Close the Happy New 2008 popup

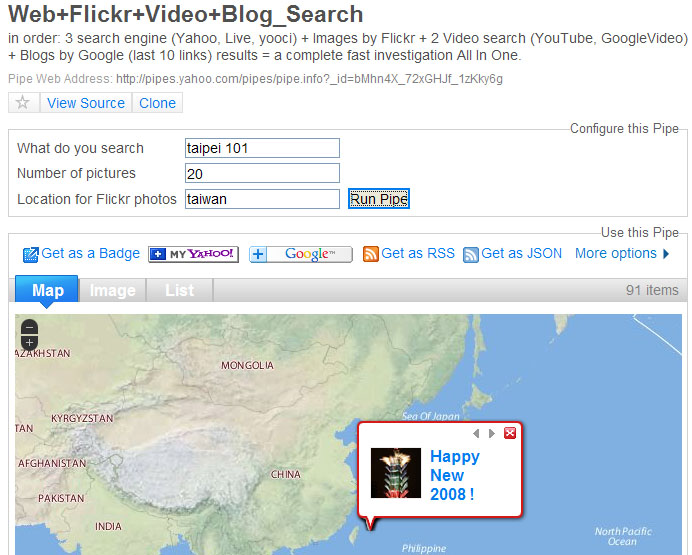tap(510, 433)
